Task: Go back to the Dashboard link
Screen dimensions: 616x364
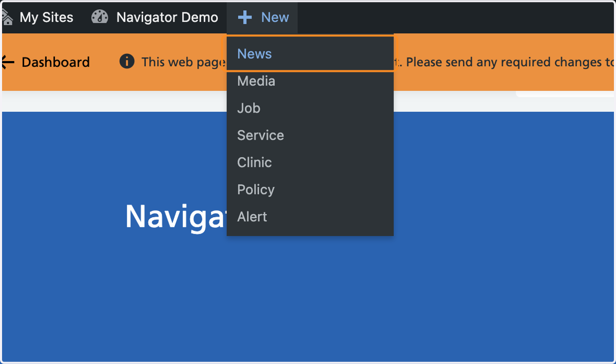Action: [55, 63]
